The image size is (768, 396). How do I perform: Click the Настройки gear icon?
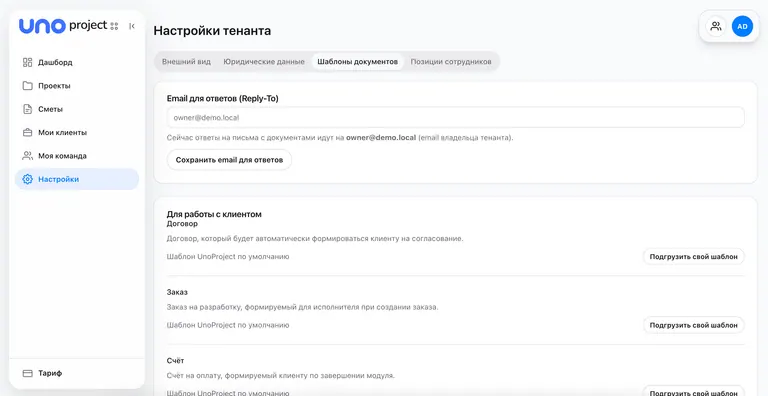pyautogui.click(x=27, y=179)
